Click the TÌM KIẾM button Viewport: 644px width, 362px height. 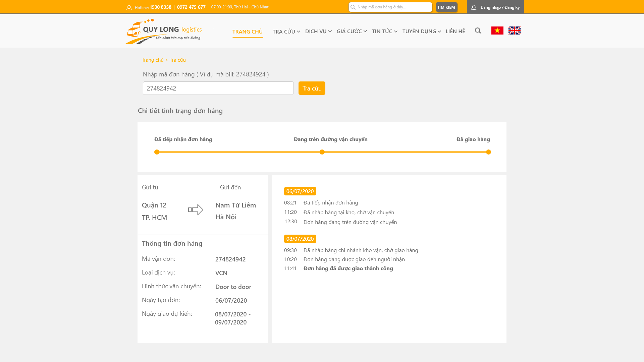pyautogui.click(x=446, y=7)
